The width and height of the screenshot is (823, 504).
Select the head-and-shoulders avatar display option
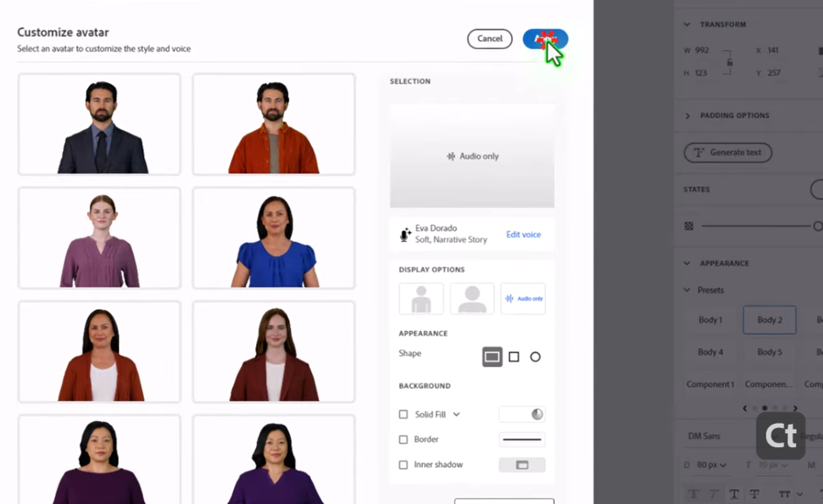tap(472, 299)
